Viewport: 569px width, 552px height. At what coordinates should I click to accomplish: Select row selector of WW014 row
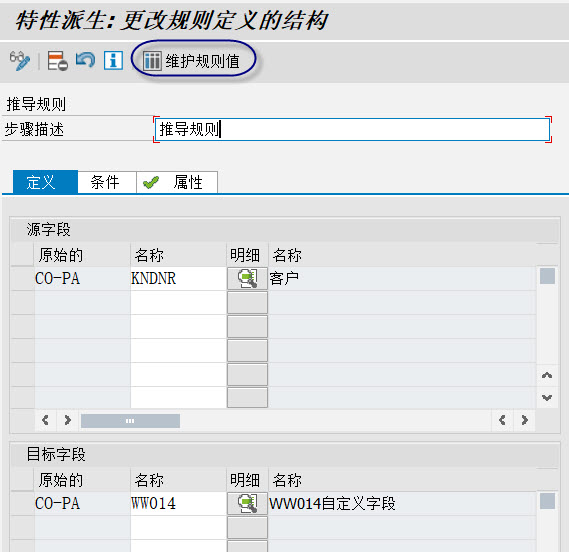coord(22,504)
